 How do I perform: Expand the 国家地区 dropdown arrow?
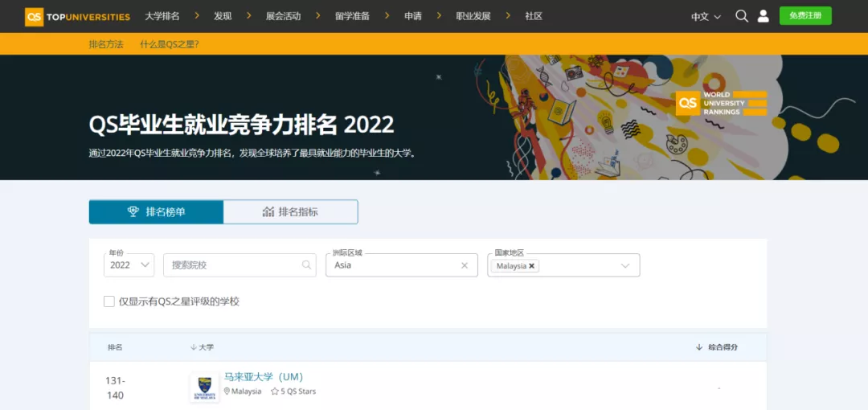point(625,266)
